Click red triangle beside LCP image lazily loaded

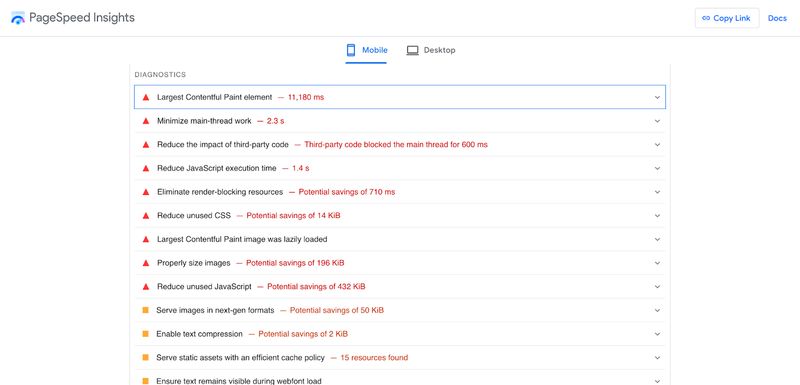tap(146, 239)
